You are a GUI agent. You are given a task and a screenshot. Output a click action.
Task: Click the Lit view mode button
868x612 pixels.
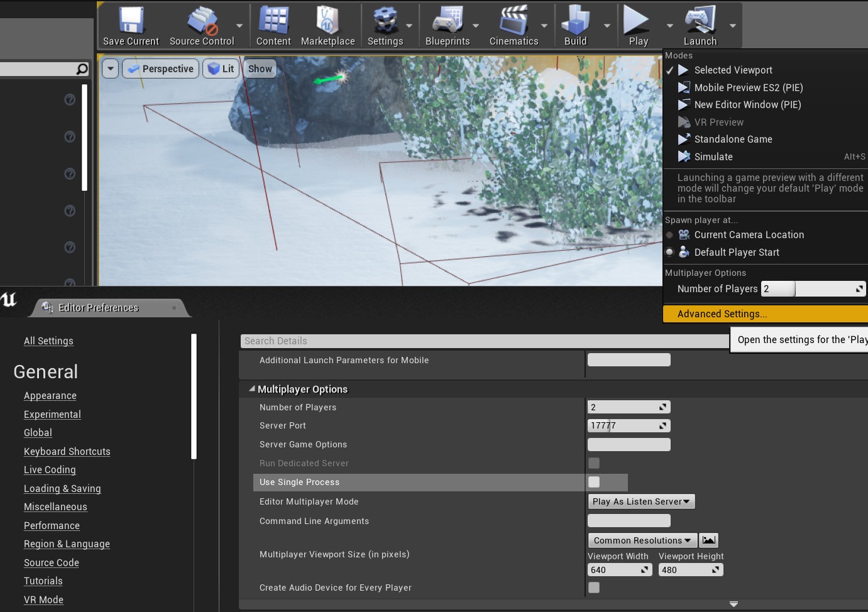point(221,68)
